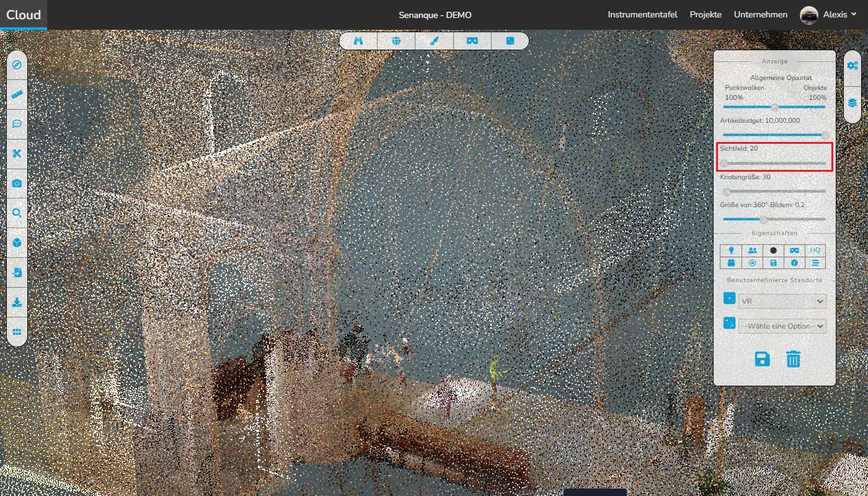
Task: Toggle the circled stop property in Eigenschaften
Action: click(752, 263)
